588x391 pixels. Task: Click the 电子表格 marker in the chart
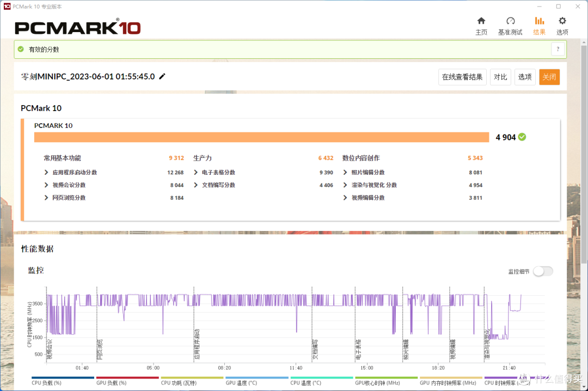pos(358,350)
